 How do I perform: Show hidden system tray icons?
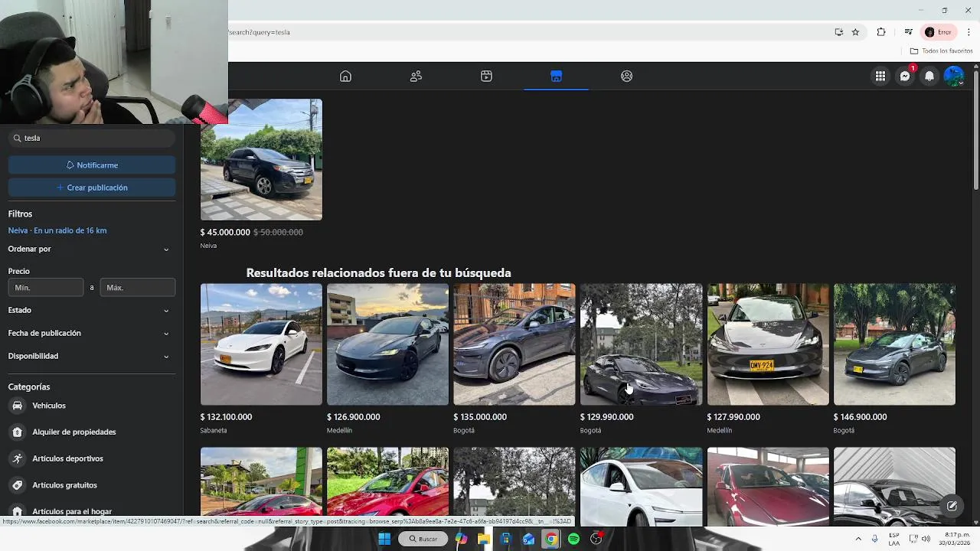click(x=858, y=539)
